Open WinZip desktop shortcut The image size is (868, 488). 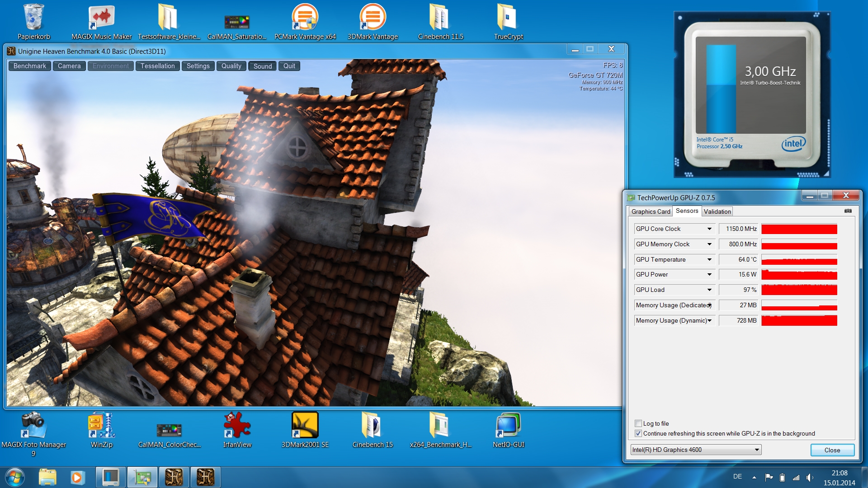tap(101, 426)
